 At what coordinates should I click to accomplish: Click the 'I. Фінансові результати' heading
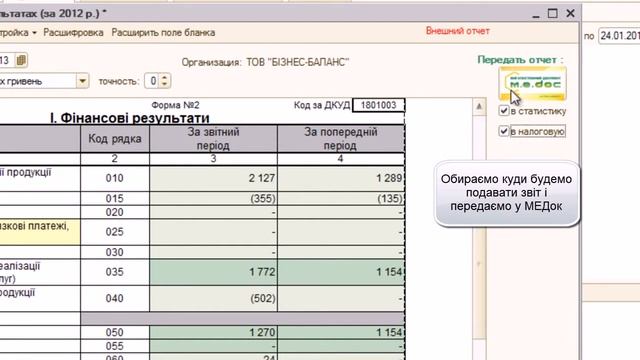point(130,118)
